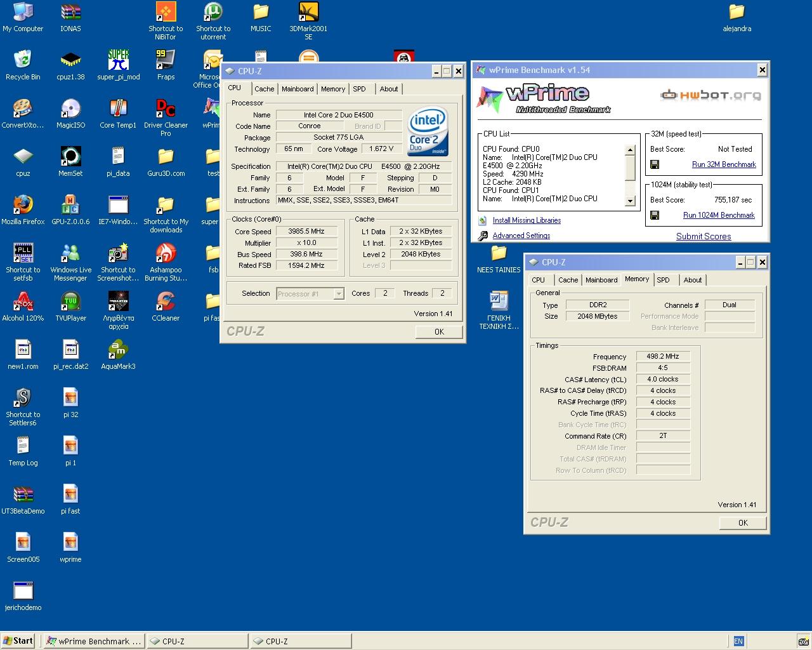Open the My Computer desktop icon
The width and height of the screenshot is (812, 650).
(23, 17)
